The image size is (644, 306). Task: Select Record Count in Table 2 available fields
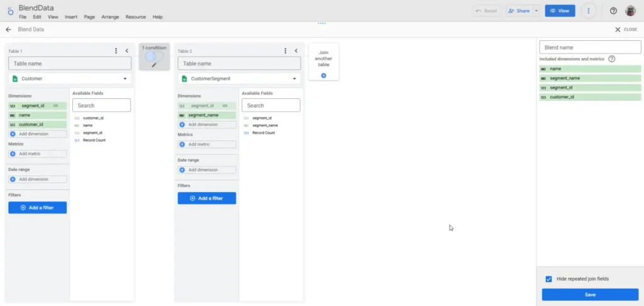264,133
